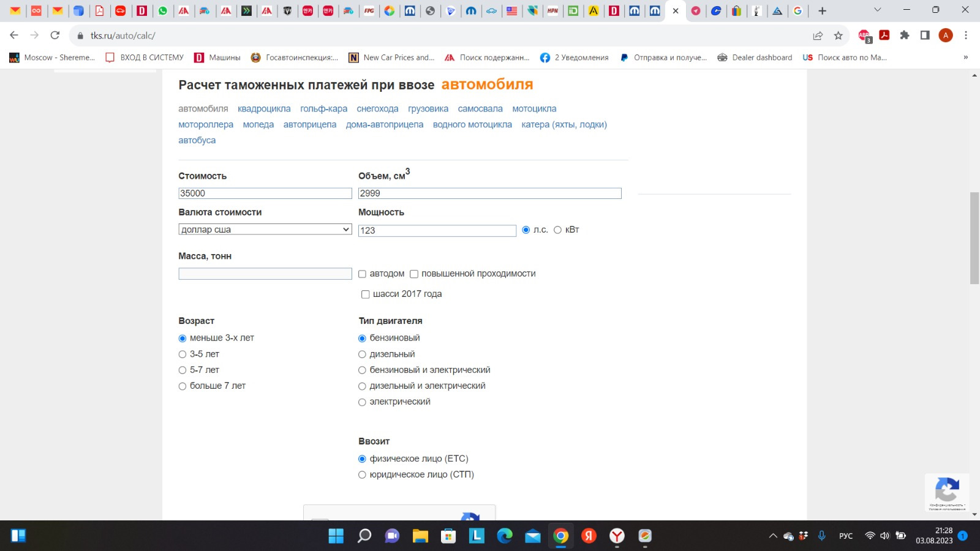This screenshot has height=551, width=980.
Task: Open 'катера (яхты, лодки)' link
Action: click(x=564, y=124)
